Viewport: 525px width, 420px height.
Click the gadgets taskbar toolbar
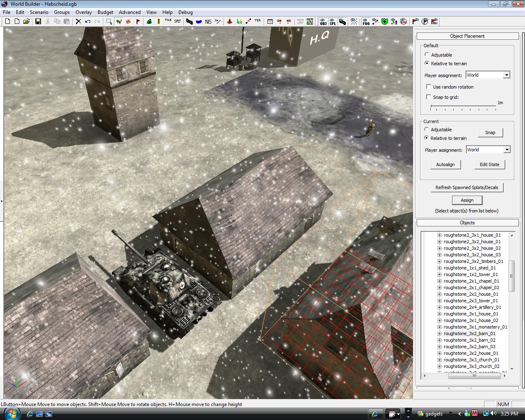[430, 414]
